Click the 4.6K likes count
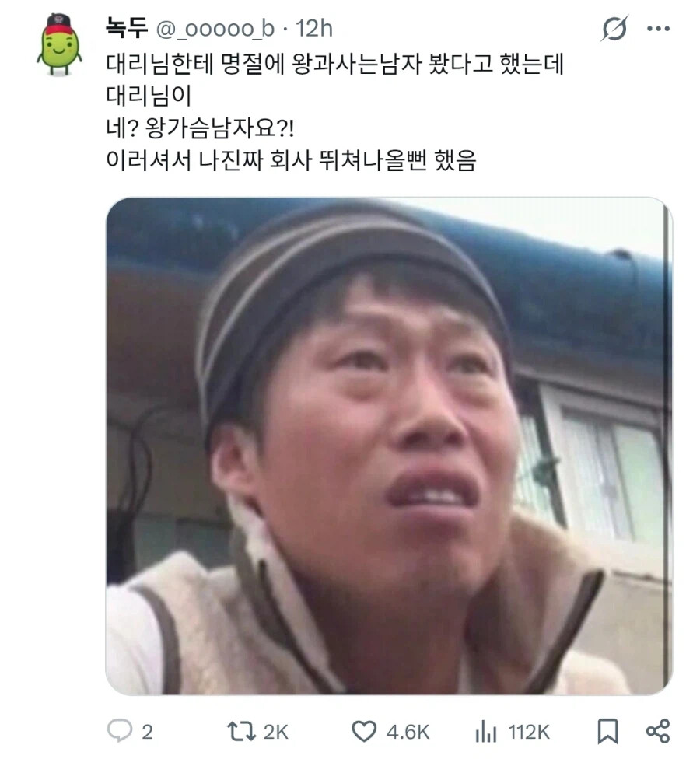This screenshot has width=700, height=759. click(408, 732)
